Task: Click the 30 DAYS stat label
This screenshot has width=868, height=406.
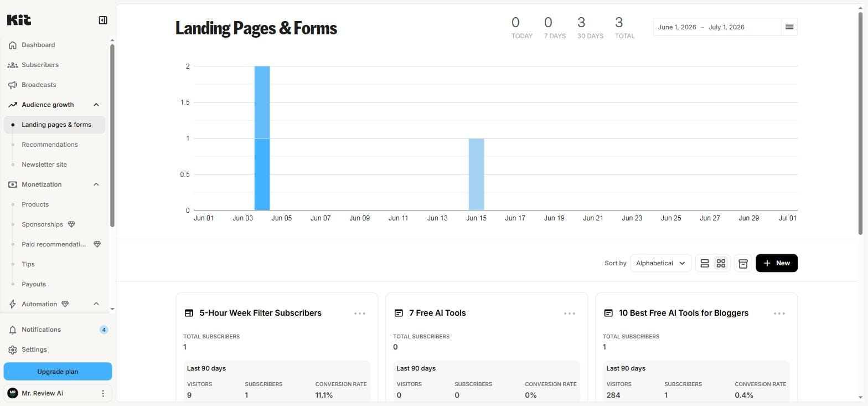Action: pos(590,36)
